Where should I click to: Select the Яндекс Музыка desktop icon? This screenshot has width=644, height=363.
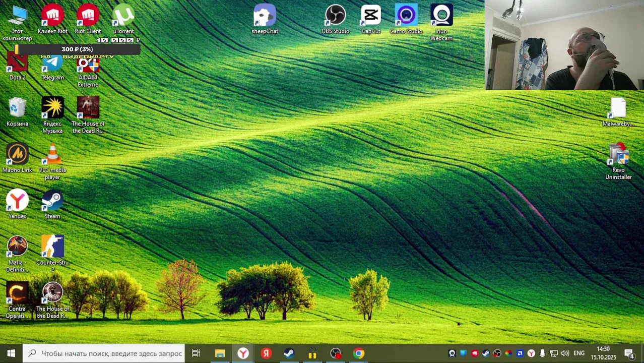pyautogui.click(x=52, y=115)
